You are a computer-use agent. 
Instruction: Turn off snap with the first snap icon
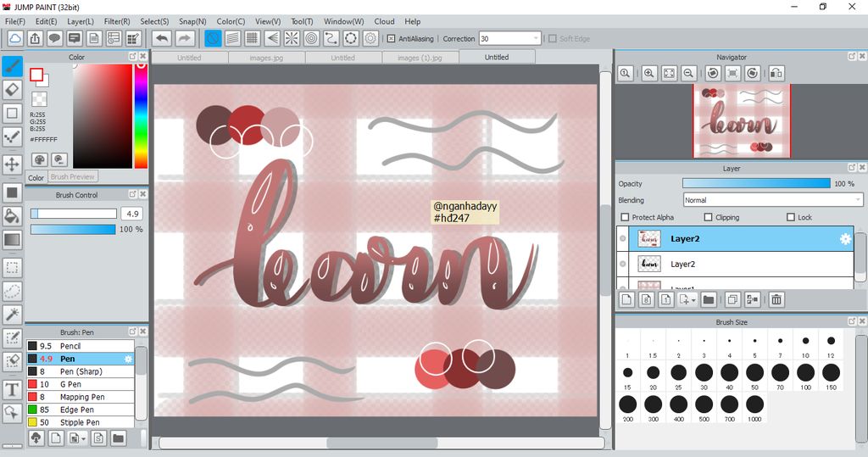[x=213, y=38]
